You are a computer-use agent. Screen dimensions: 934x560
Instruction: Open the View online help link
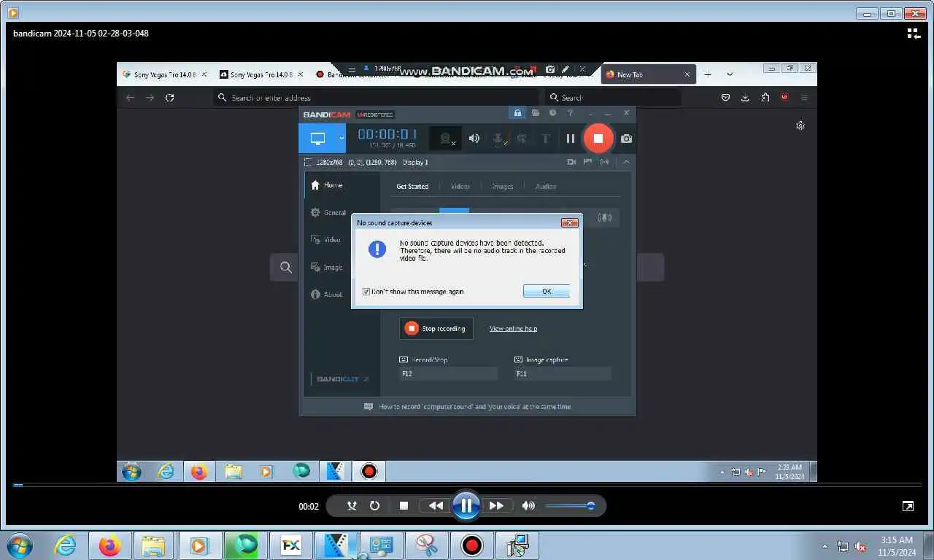click(513, 329)
